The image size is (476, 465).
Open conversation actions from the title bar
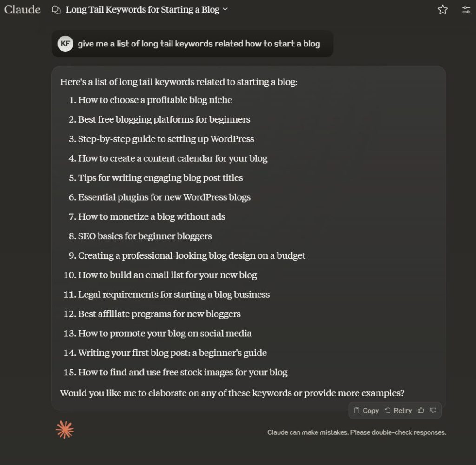[x=226, y=9]
